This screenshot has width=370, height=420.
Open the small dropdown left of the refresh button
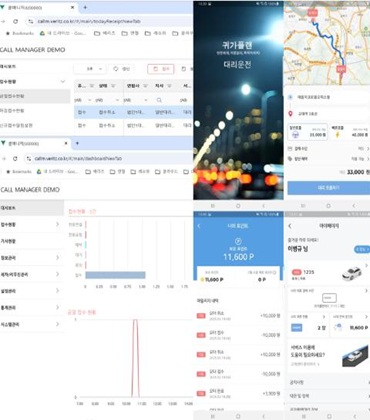[x=90, y=69]
